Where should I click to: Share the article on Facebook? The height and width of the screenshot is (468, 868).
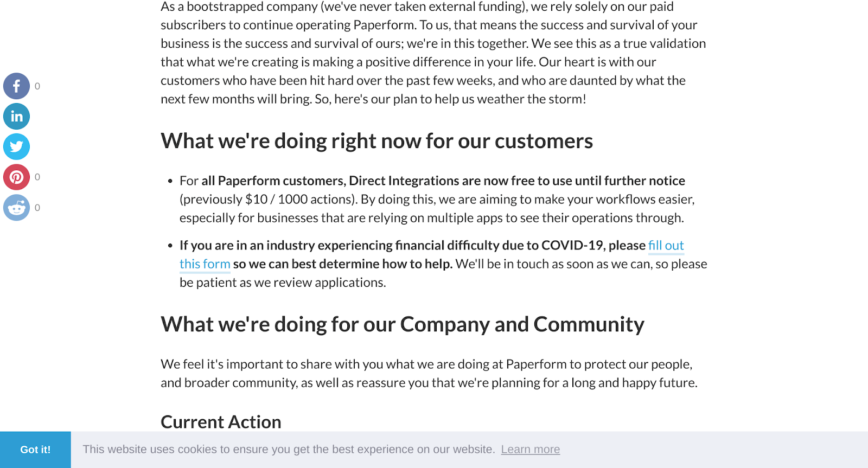point(16,86)
